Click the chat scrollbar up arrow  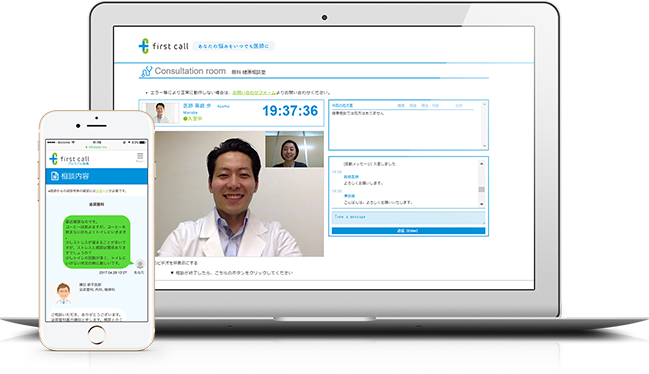click(x=481, y=164)
